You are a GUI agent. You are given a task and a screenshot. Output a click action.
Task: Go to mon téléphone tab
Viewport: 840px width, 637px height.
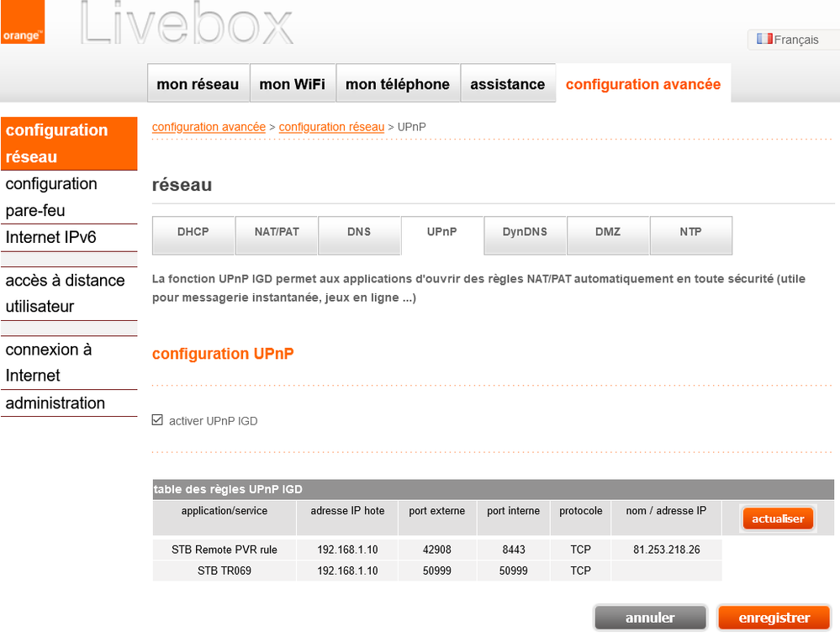pos(398,83)
